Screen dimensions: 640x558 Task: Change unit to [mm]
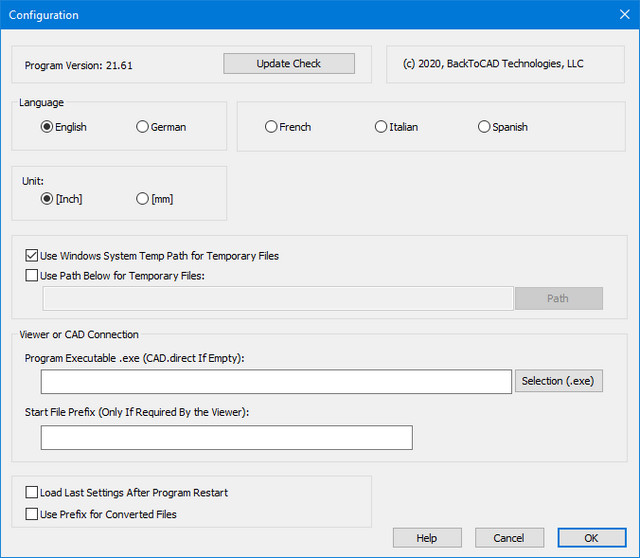pyautogui.click(x=142, y=199)
